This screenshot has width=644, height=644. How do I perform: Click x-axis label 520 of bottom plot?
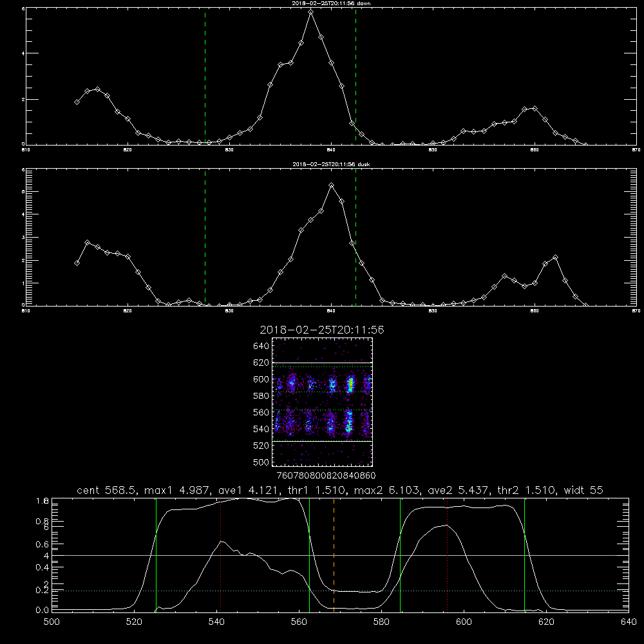point(134,622)
